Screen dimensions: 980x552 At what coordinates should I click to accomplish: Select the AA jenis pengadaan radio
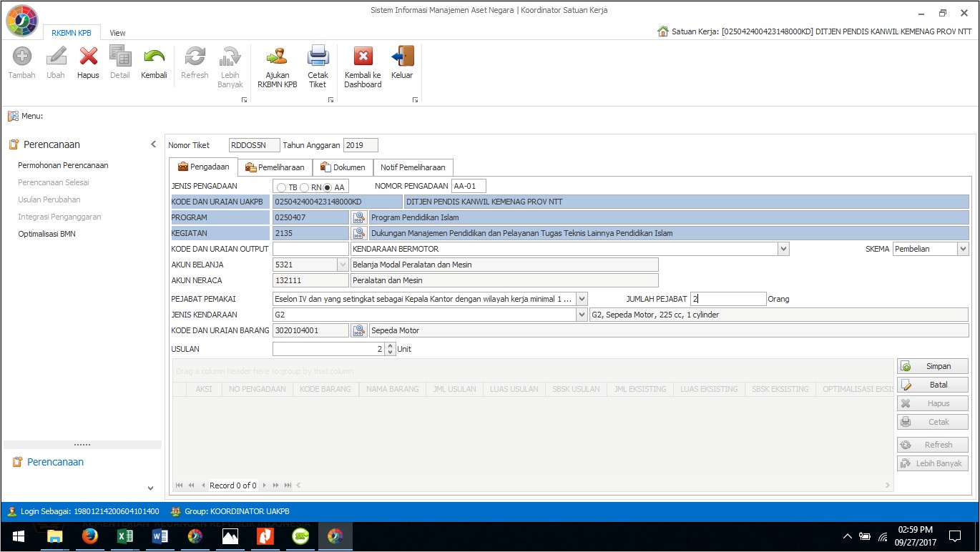(328, 187)
